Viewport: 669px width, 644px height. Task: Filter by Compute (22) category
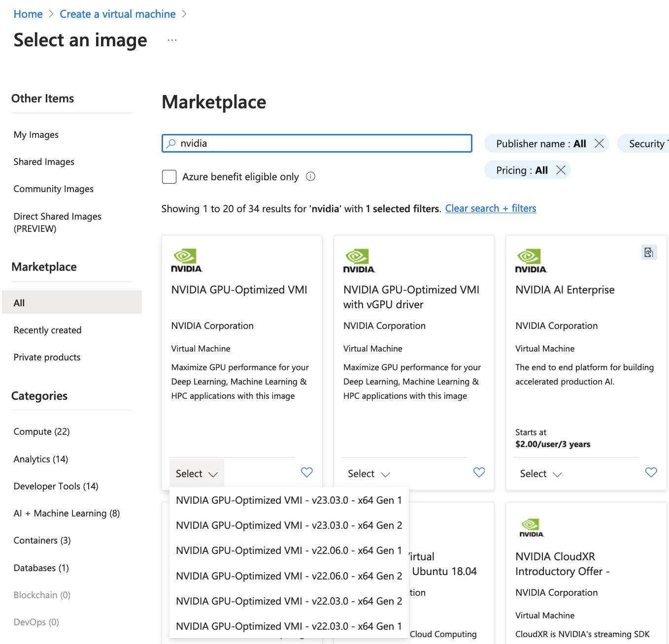pos(42,432)
